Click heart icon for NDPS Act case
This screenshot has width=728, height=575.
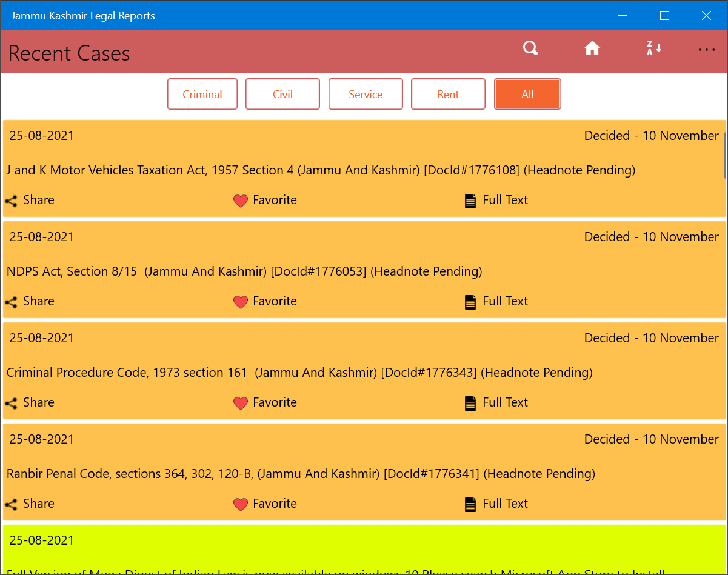(x=241, y=302)
